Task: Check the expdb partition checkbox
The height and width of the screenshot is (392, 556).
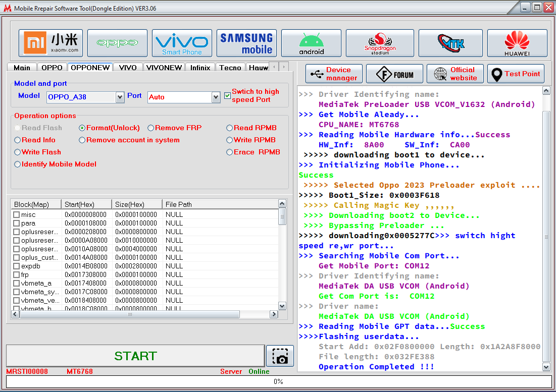Action: coord(16,266)
